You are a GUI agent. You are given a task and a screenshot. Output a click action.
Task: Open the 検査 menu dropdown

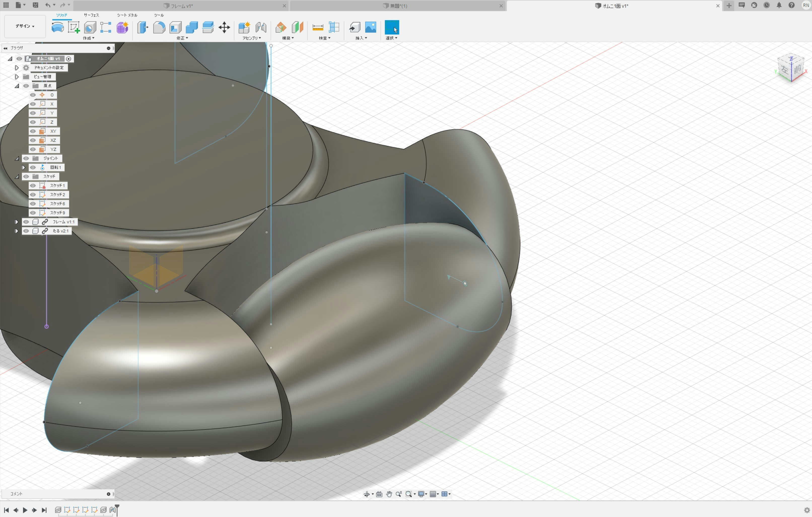pyautogui.click(x=324, y=38)
